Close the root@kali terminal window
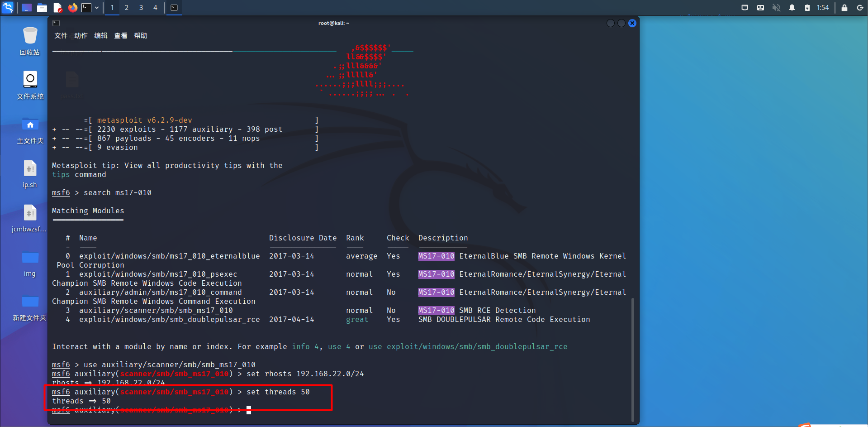 (x=632, y=23)
